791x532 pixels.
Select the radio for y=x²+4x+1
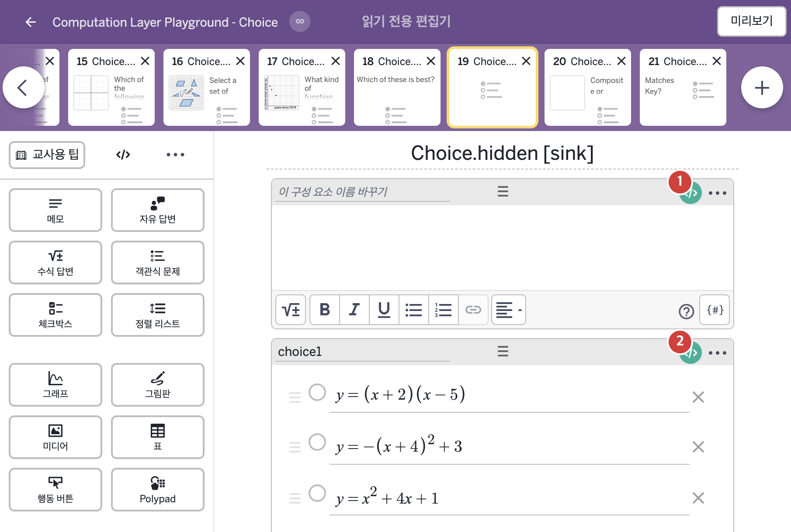coord(317,493)
